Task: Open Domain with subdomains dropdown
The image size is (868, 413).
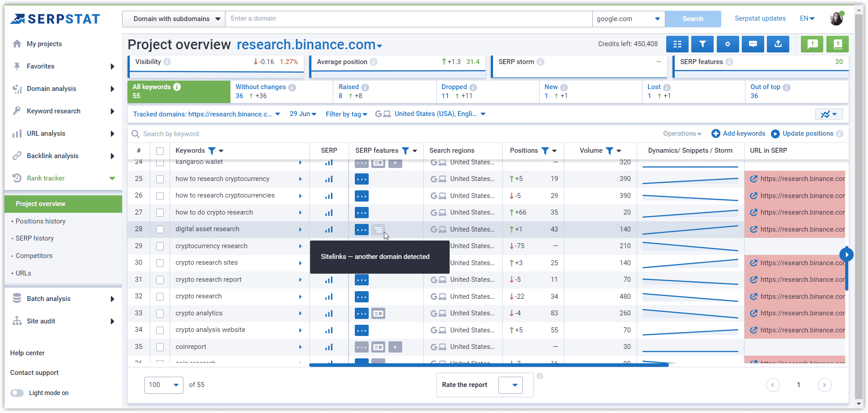Action: tap(174, 19)
